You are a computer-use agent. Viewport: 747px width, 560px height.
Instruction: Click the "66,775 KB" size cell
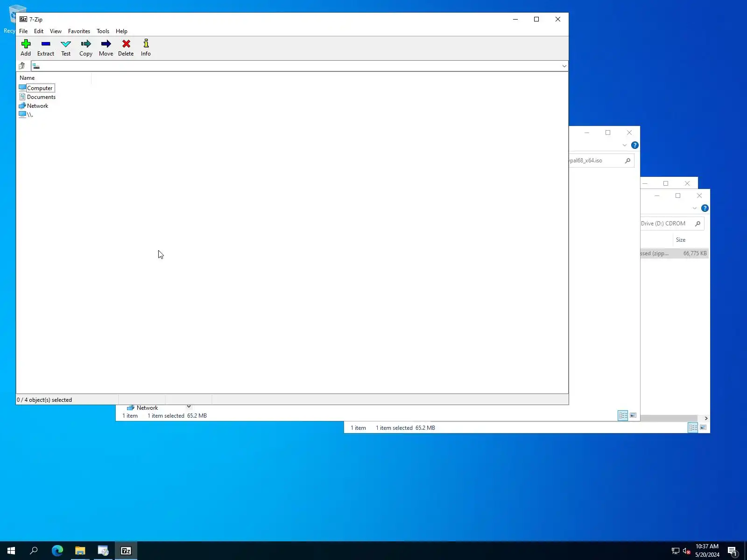click(x=695, y=253)
